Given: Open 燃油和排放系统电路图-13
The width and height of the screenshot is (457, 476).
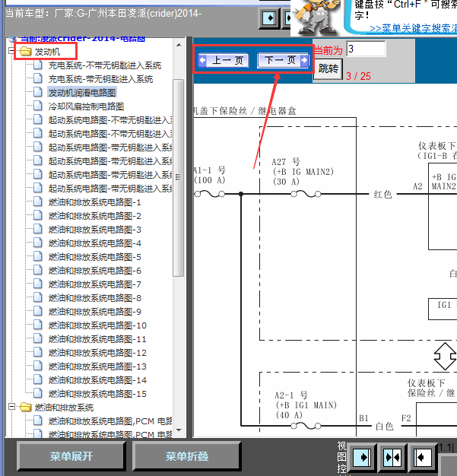Looking at the screenshot, I should [x=97, y=367].
